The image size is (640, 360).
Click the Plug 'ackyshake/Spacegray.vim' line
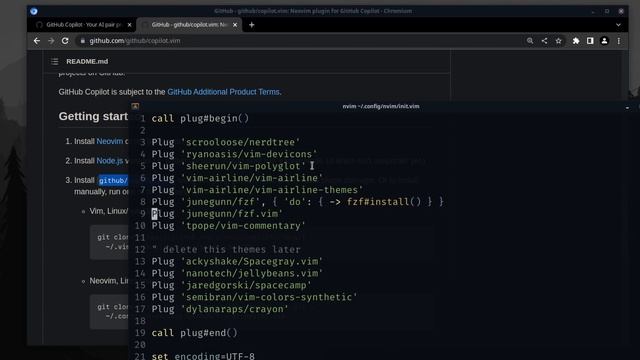pos(237,261)
